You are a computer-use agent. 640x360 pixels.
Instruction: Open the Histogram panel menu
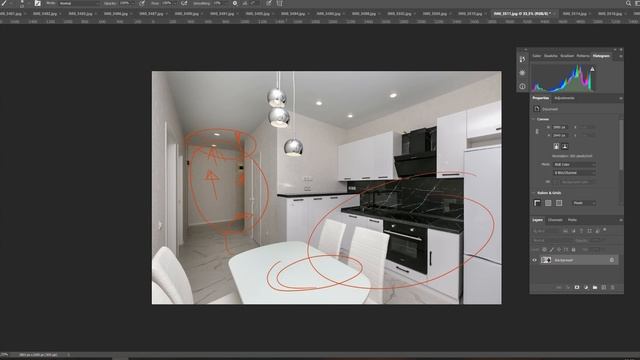coord(620,56)
